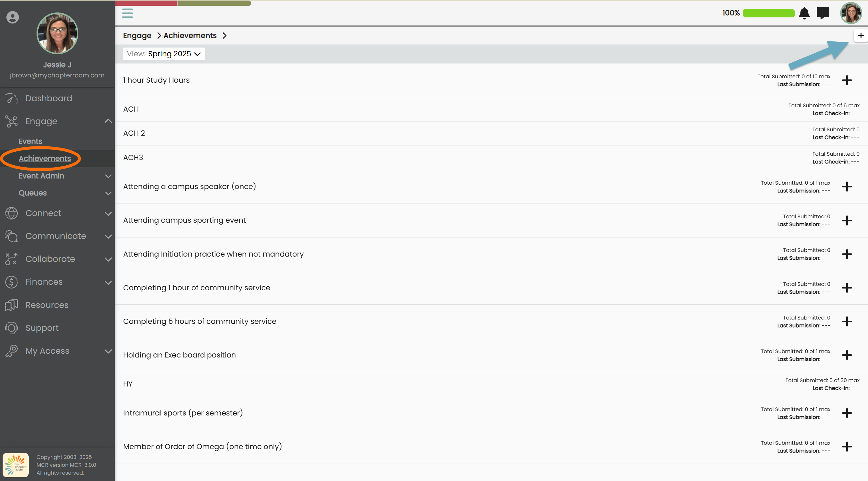This screenshot has height=481, width=868.
Task: Add submission for Intramural sports (per semester)
Action: pos(847,413)
